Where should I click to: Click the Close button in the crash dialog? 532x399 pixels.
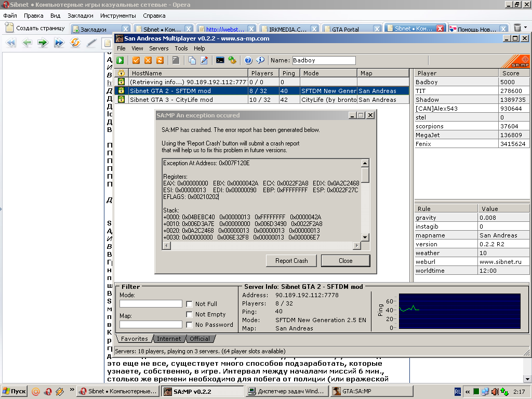[345, 261]
